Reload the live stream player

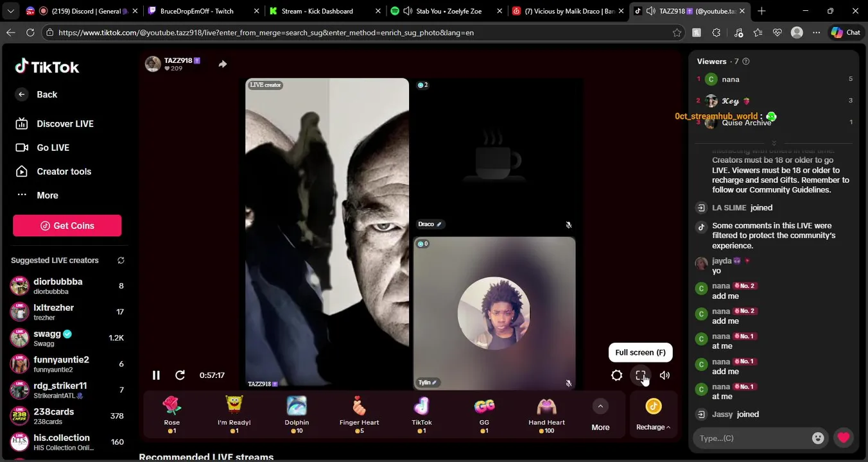[180, 375]
